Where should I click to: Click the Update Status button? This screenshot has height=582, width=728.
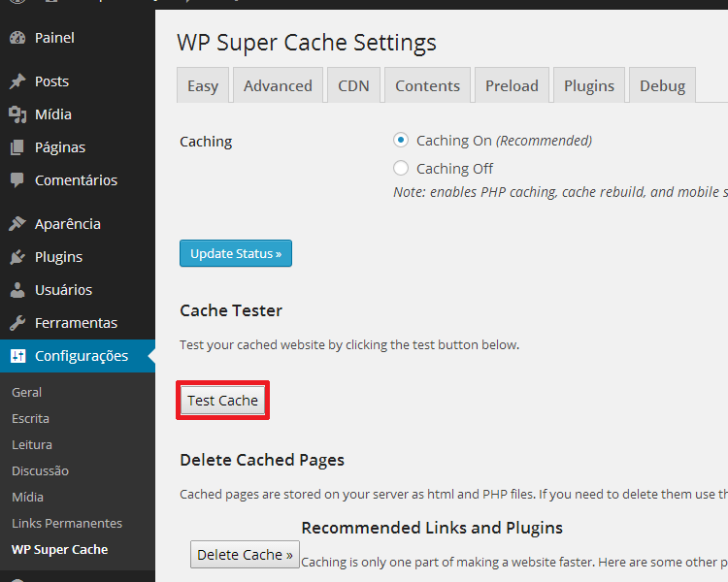[x=236, y=253]
